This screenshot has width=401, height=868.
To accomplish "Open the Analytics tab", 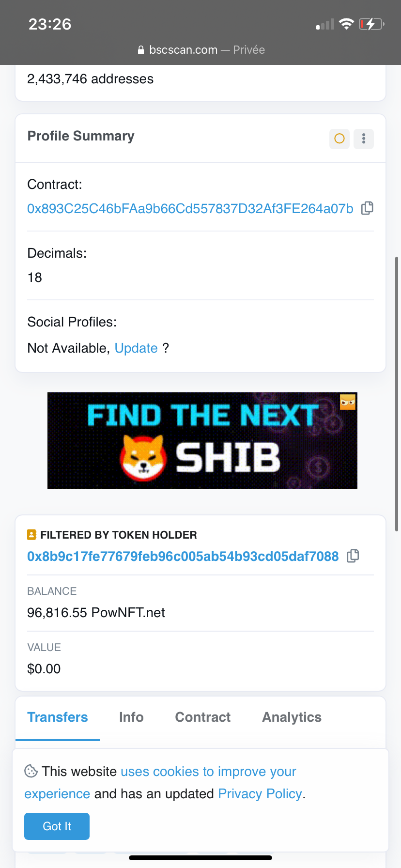I will tap(292, 717).
